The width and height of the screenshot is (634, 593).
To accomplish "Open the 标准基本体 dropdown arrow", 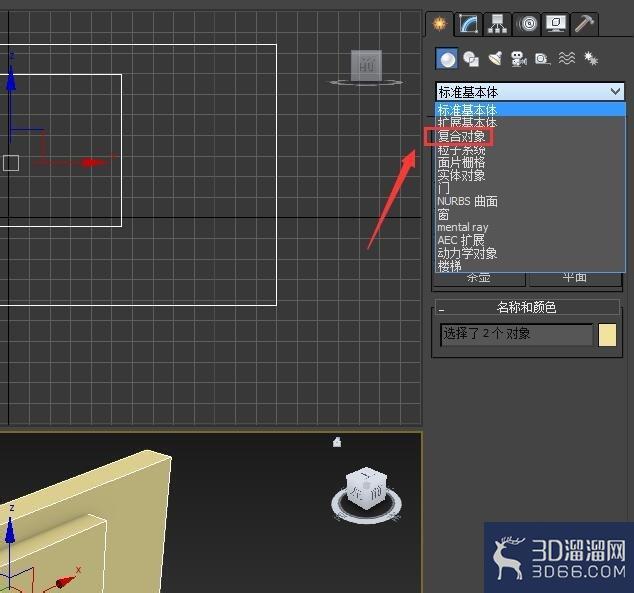I will [x=615, y=92].
